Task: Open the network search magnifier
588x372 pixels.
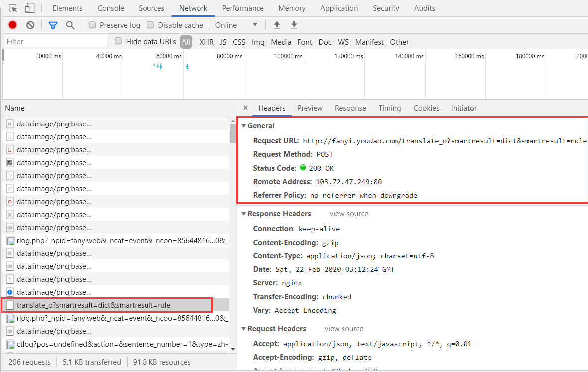Action: coord(70,25)
